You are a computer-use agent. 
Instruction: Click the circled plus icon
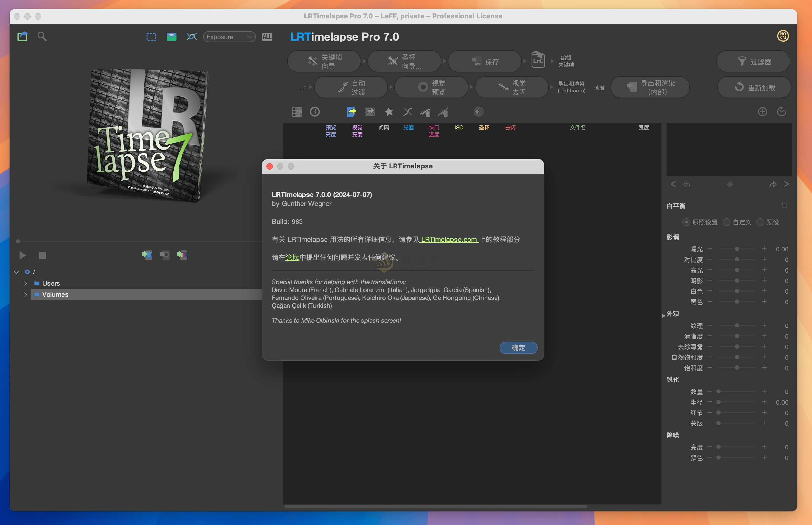(x=762, y=112)
